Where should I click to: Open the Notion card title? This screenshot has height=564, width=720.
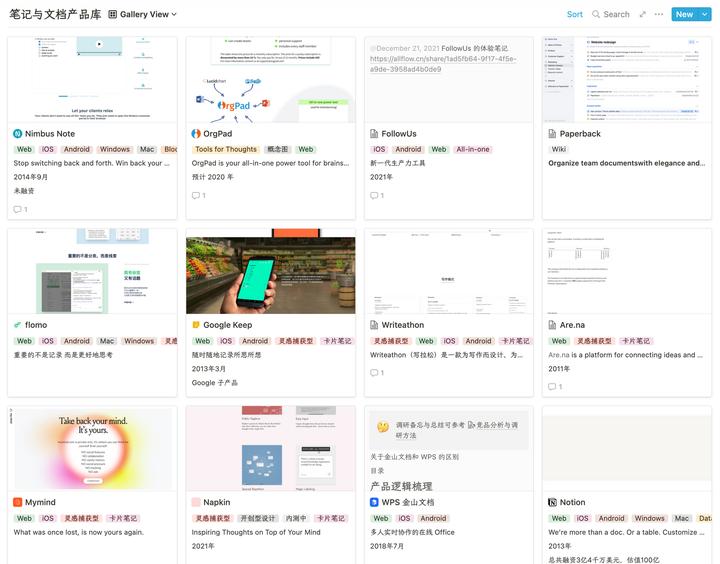[572, 502]
